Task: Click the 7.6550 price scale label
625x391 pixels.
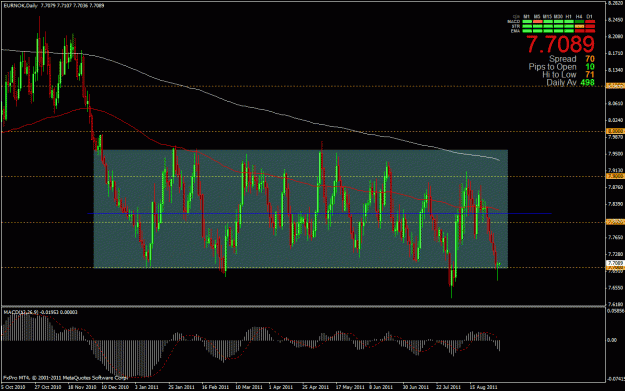Action: point(616,288)
